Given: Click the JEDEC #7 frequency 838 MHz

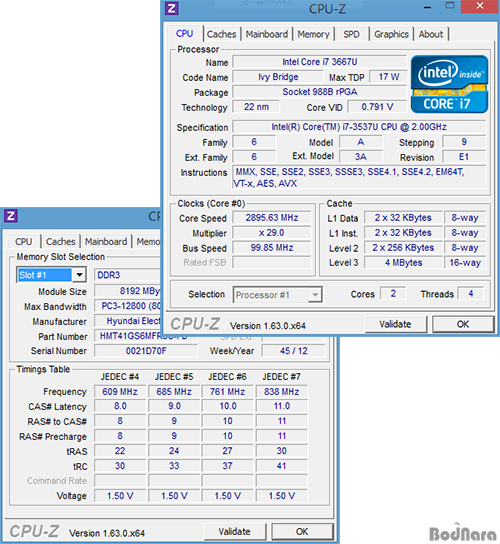Looking at the screenshot, I should coord(281,392).
